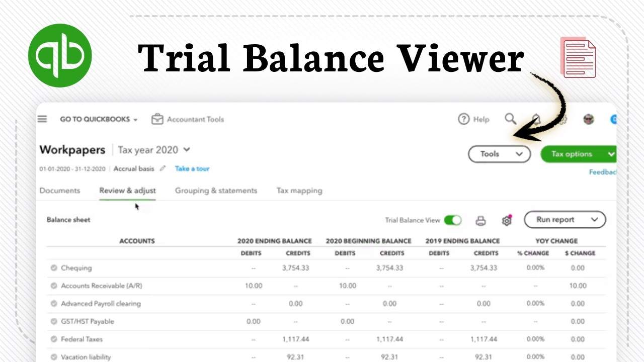Click the Accounts column header
644x362 pixels.
(x=137, y=241)
